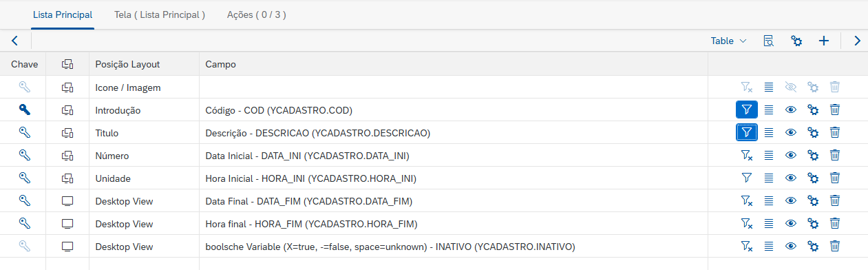Click the Chave column header

point(24,64)
